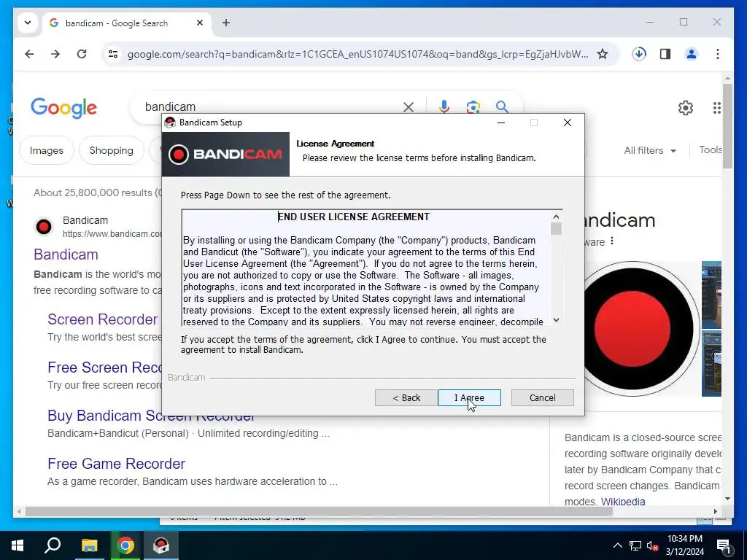Click Chrome icon in the taskbar
Image resolution: width=747 pixels, height=560 pixels.
[125, 545]
